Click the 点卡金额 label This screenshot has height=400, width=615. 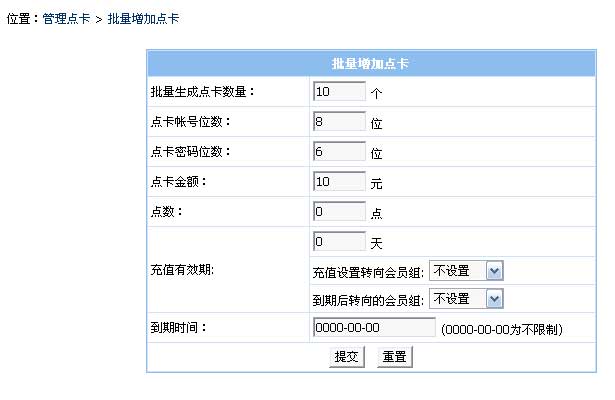pyautogui.click(x=179, y=182)
